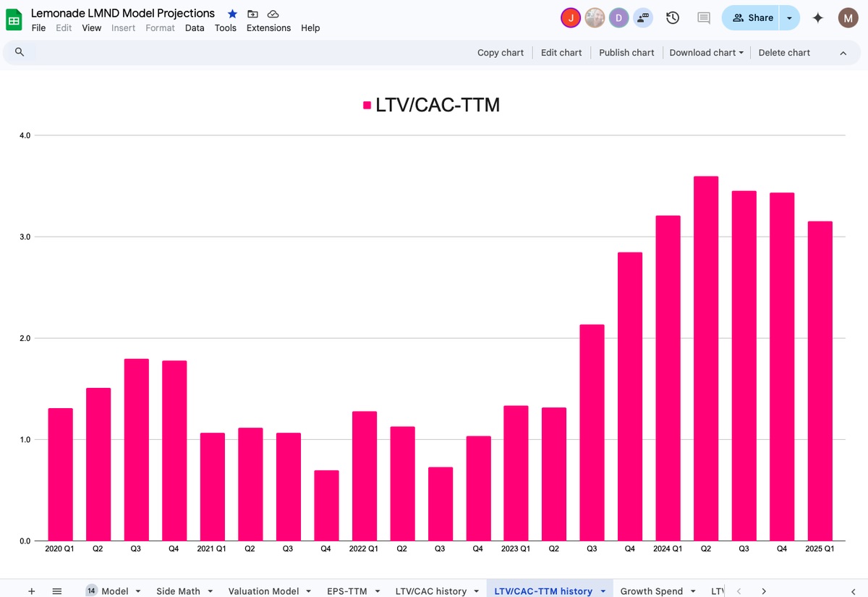Viewport: 868px width, 597px height.
Task: Check the cloud document status icon
Action: [x=273, y=14]
